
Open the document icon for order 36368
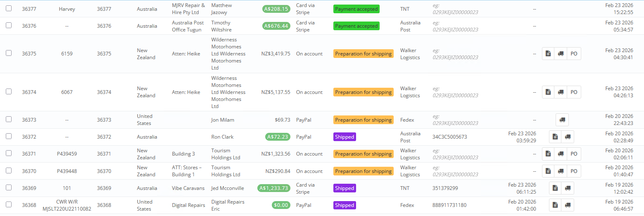[555, 205]
